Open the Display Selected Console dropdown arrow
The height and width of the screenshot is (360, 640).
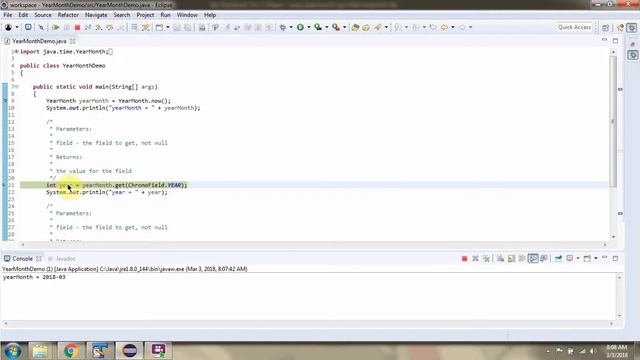coord(578,258)
